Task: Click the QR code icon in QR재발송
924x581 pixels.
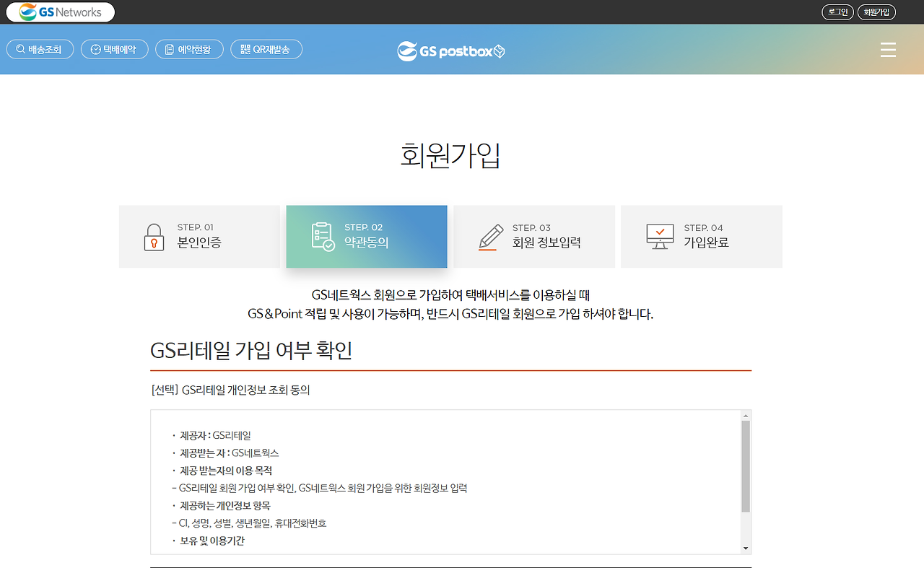Action: coord(245,50)
